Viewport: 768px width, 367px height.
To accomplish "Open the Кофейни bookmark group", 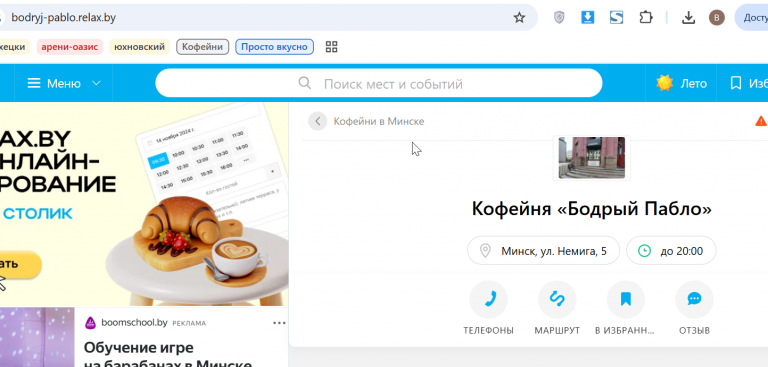I will click(202, 47).
